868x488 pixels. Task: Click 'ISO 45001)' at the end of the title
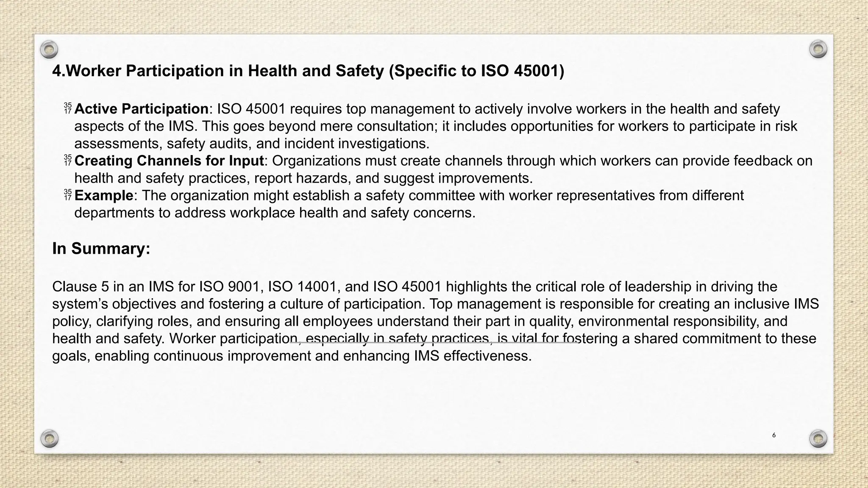(523, 71)
